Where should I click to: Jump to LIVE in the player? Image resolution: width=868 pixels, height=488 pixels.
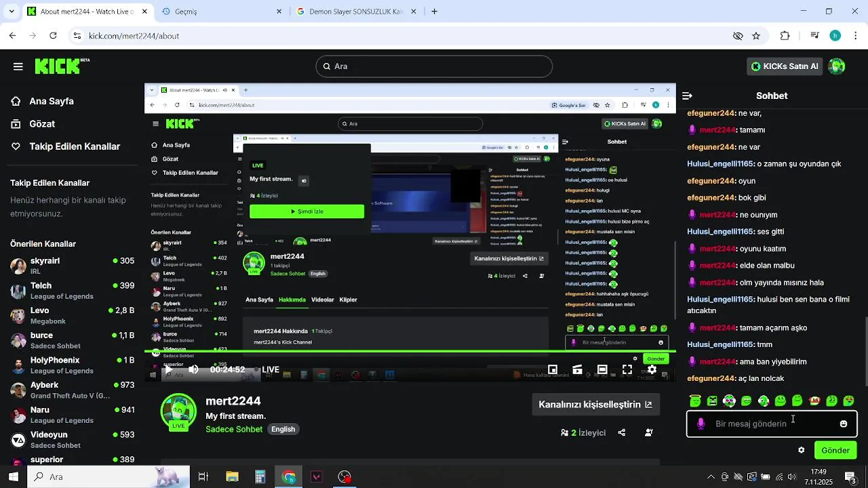click(x=271, y=369)
